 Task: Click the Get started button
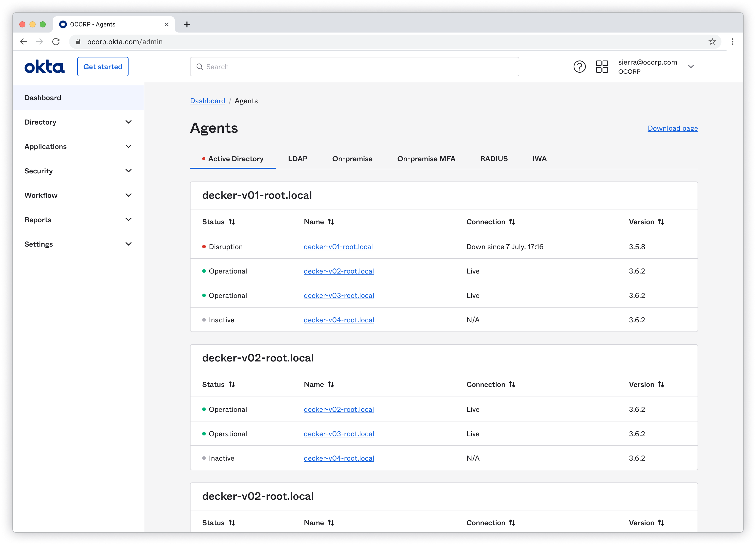tap(103, 66)
